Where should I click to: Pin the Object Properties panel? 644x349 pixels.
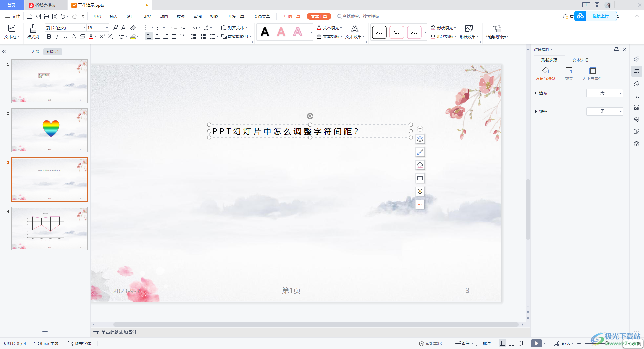click(x=616, y=49)
